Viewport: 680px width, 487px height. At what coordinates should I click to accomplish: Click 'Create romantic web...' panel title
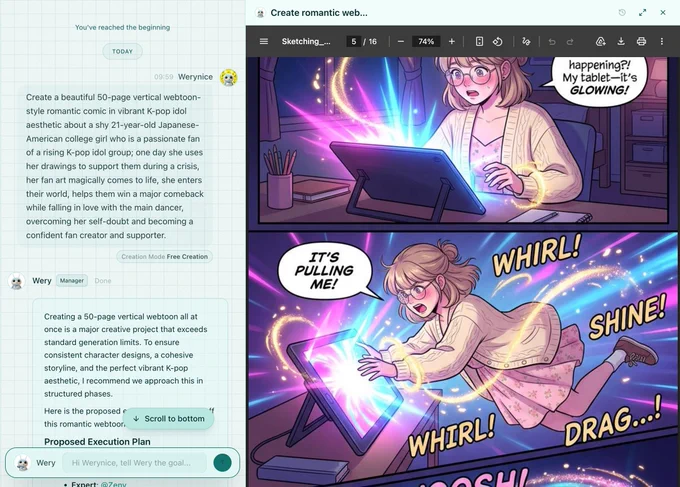[319, 13]
